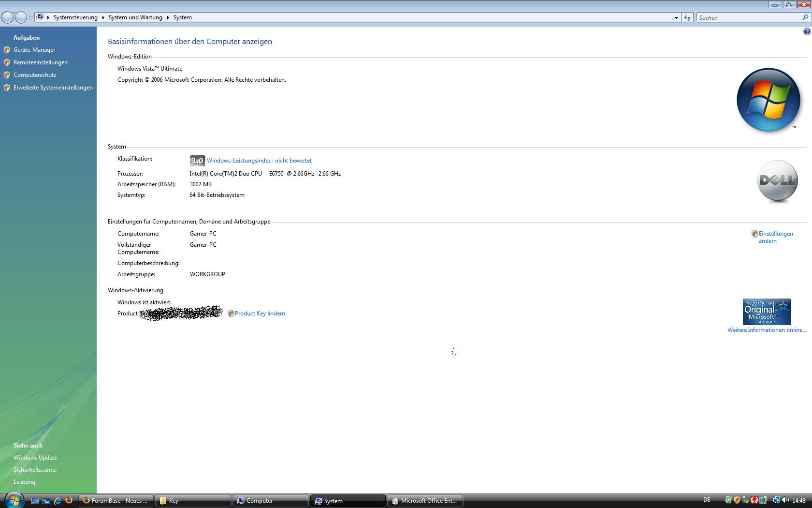Open Computerschutz in the sidebar
Image resolution: width=812 pixels, height=508 pixels.
pyautogui.click(x=35, y=75)
